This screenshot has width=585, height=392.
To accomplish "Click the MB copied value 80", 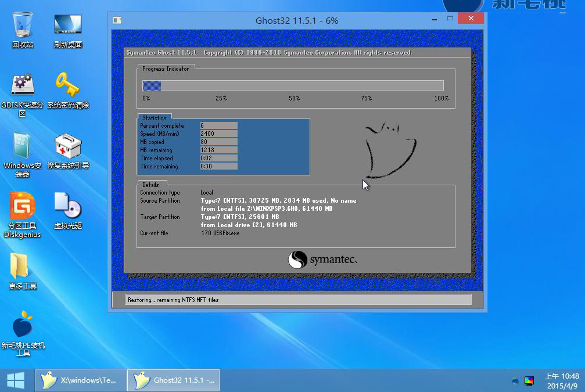I will point(218,142).
